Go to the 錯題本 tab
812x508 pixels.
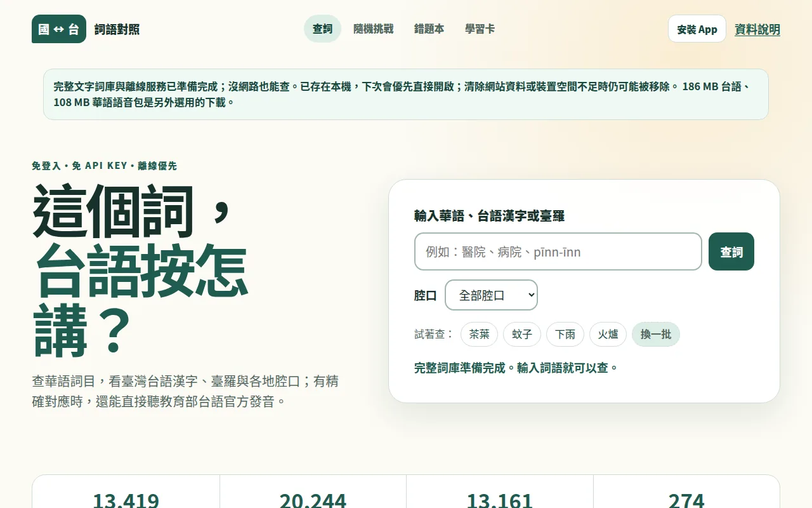coord(429,29)
